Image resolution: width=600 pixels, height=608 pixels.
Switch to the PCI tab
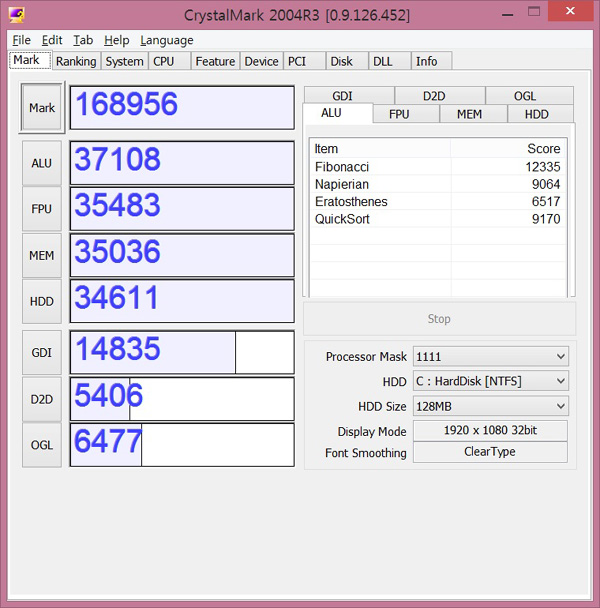pyautogui.click(x=304, y=61)
